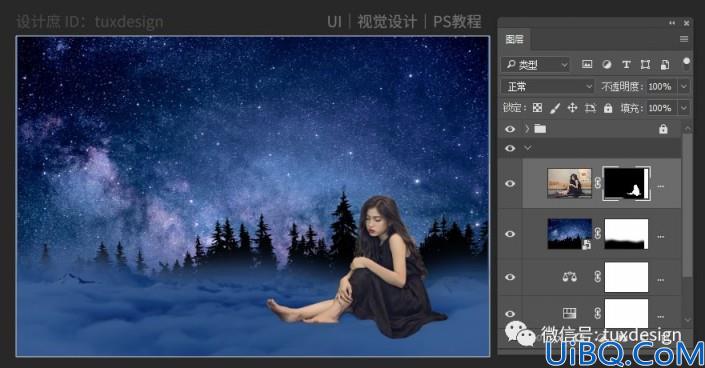Viewport: 705px width, 368px height.
Task: Click the 不透明度 100% value field
Action: point(661,86)
